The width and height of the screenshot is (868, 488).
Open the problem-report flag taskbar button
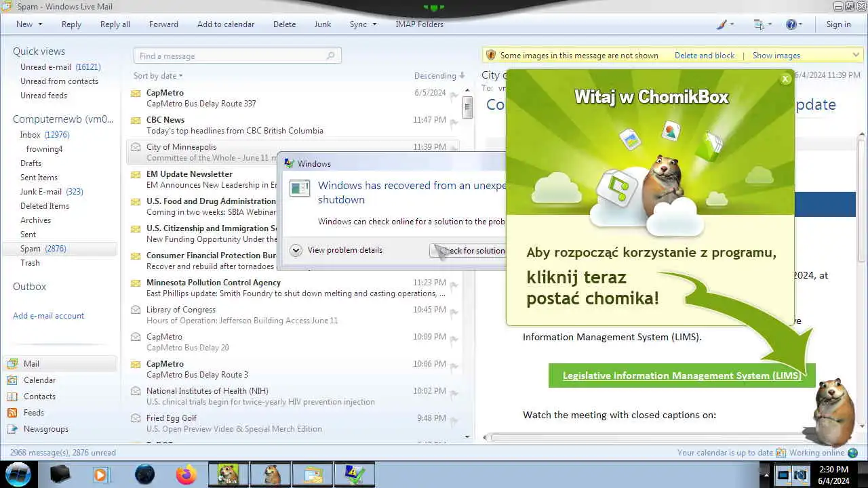355,474
